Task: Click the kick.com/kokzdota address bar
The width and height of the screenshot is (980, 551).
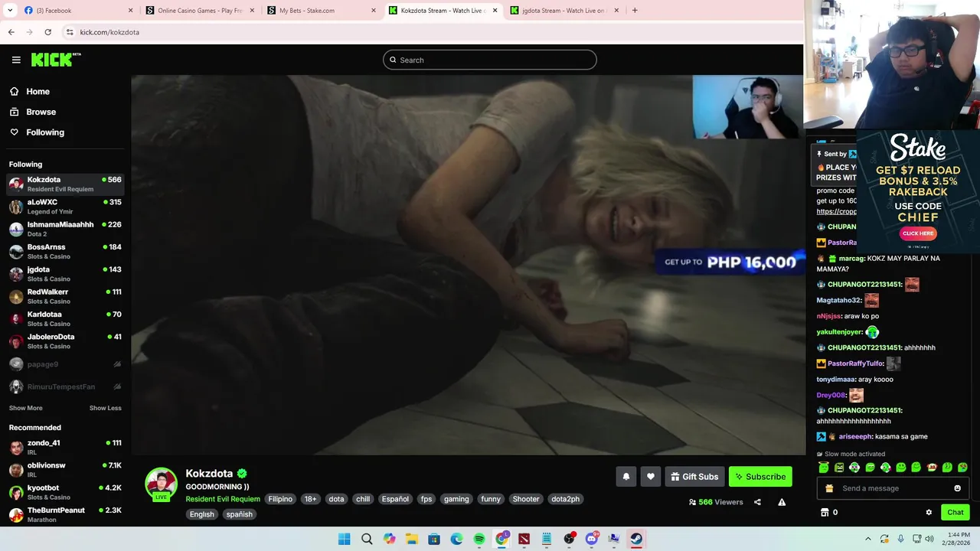Action: (109, 32)
